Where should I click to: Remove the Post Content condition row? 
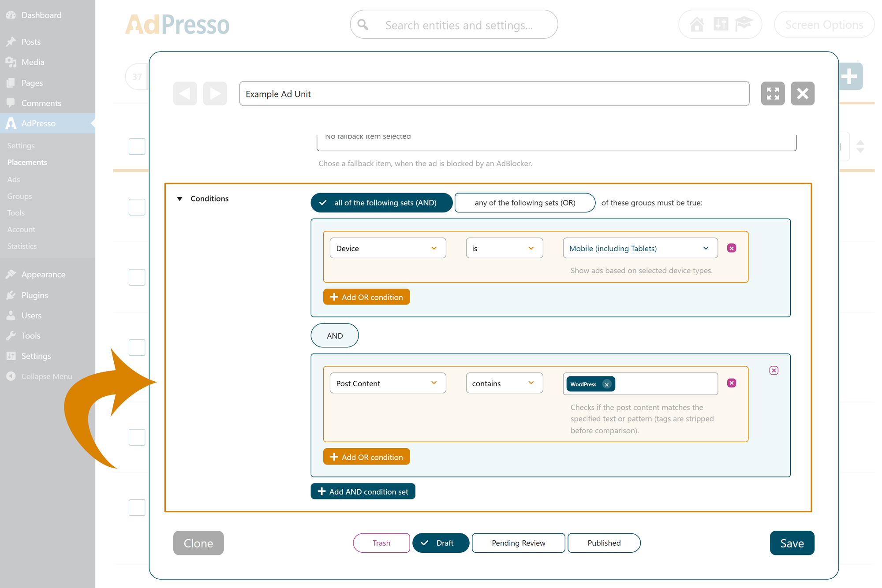pyautogui.click(x=732, y=383)
